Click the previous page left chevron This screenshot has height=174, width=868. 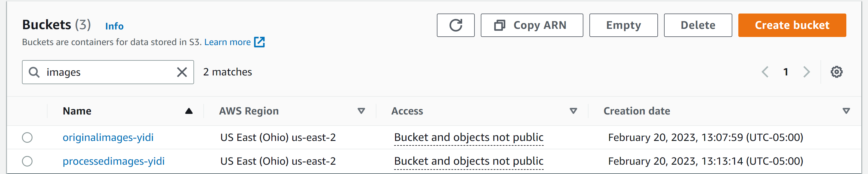pos(766,71)
